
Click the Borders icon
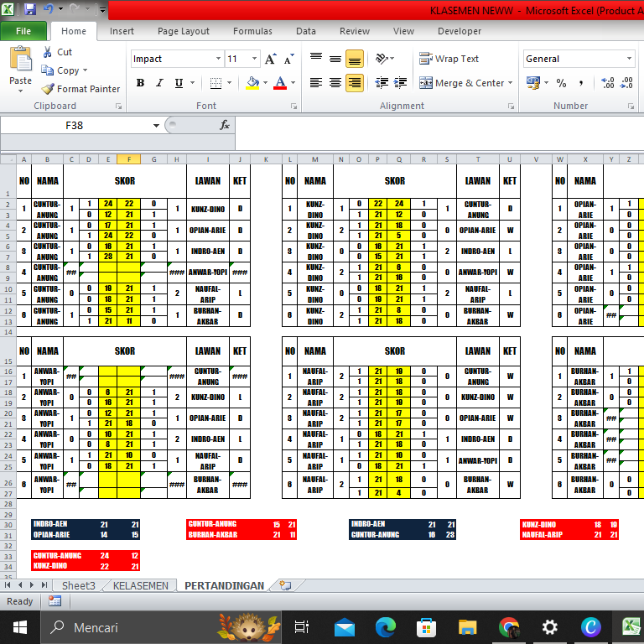(x=216, y=83)
